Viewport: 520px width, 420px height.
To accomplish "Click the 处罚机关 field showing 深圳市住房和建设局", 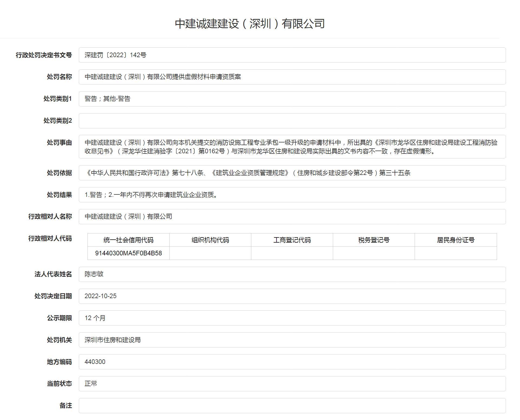I will [292, 340].
